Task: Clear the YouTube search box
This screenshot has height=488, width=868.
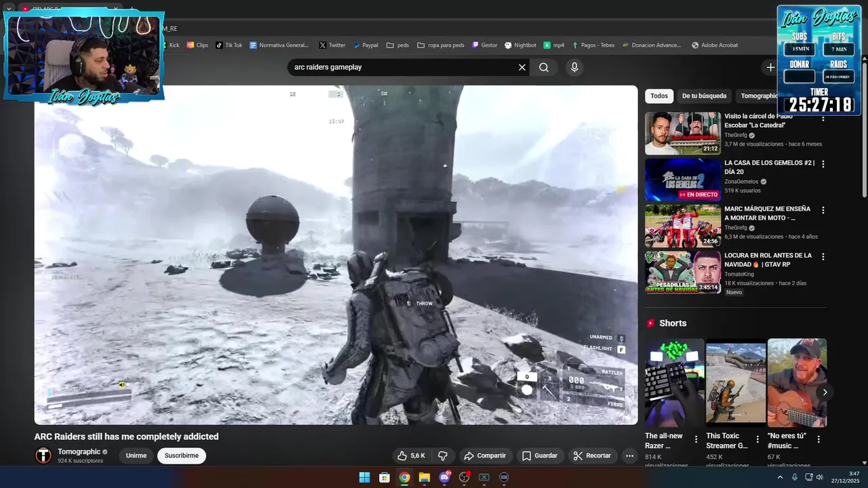Action: tap(522, 67)
